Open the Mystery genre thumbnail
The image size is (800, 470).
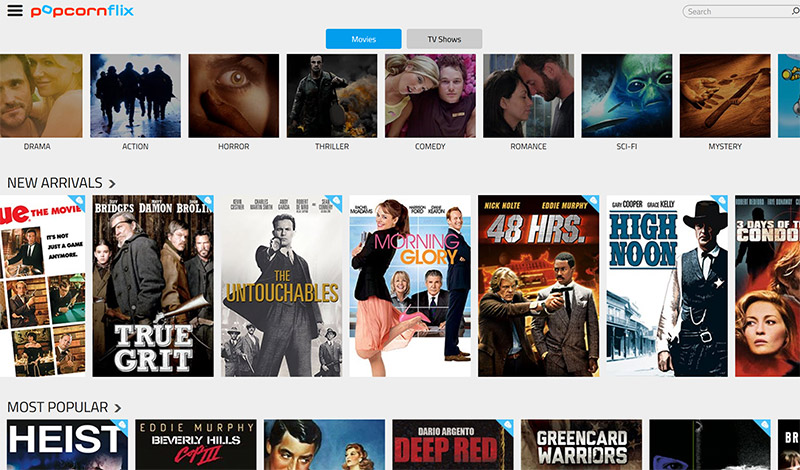(x=725, y=96)
